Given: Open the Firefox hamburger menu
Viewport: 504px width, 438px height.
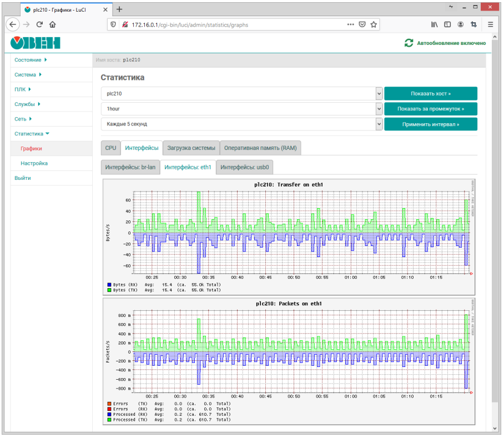Looking at the screenshot, I should point(491,24).
